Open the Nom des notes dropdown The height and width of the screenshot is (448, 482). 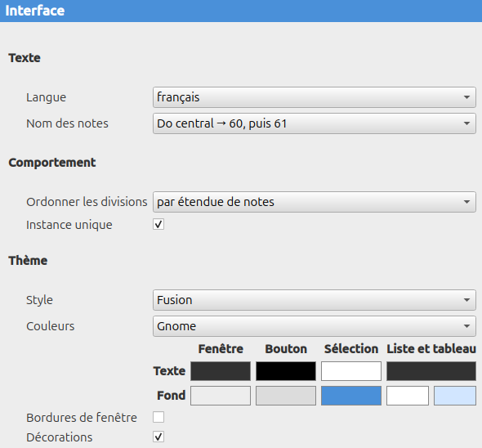[315, 123]
